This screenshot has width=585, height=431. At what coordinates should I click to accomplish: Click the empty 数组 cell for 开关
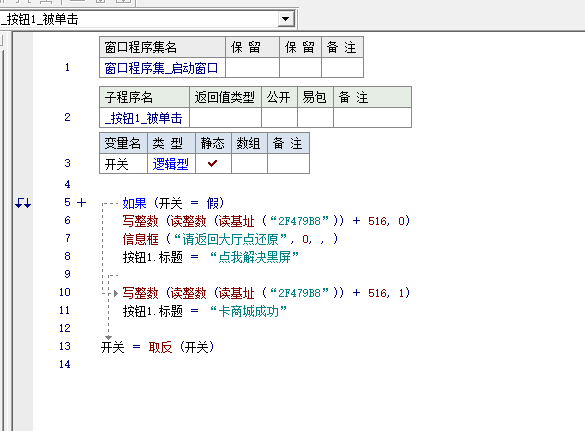coord(249,164)
